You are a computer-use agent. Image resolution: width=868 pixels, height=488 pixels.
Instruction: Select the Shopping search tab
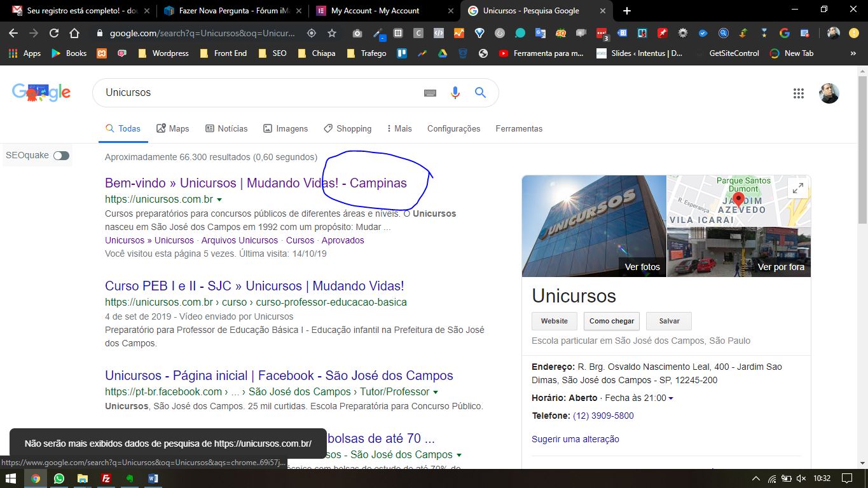coord(347,128)
